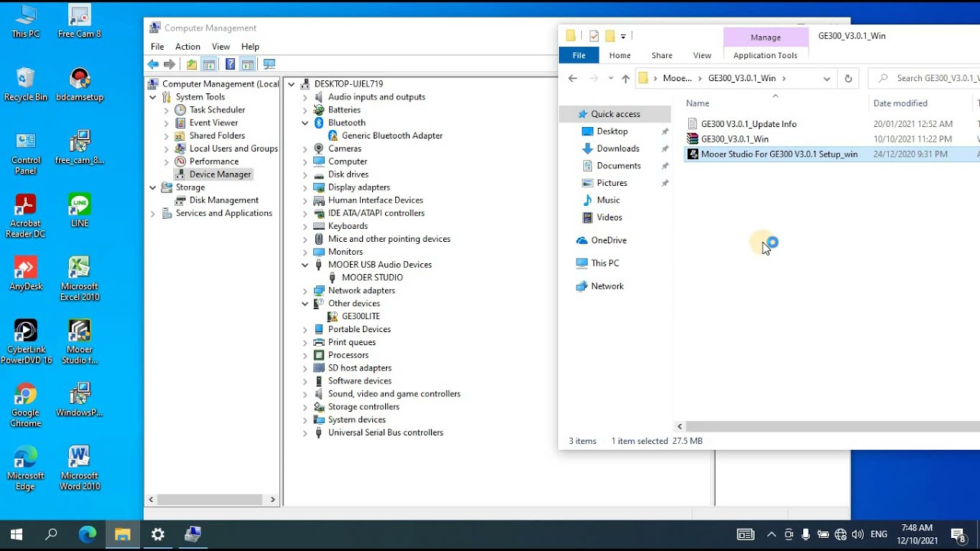Select the GE300LITE warning device icon
Image resolution: width=980 pixels, height=551 pixels.
pyautogui.click(x=333, y=316)
